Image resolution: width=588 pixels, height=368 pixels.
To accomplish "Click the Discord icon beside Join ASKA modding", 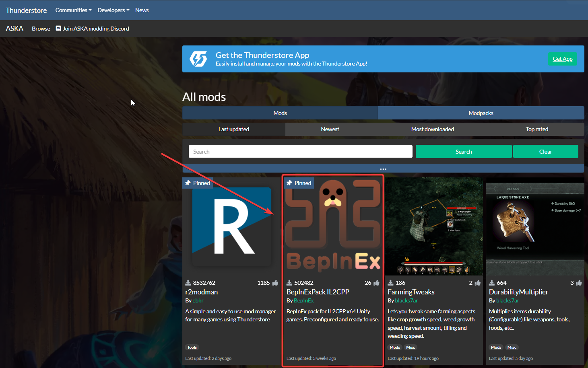I will 58,29.
